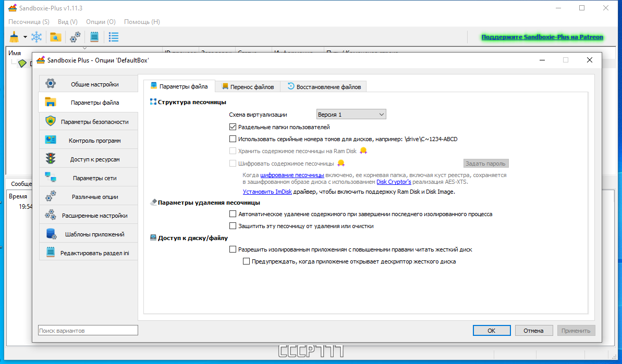Open Шаблоны приложений section

89,234
